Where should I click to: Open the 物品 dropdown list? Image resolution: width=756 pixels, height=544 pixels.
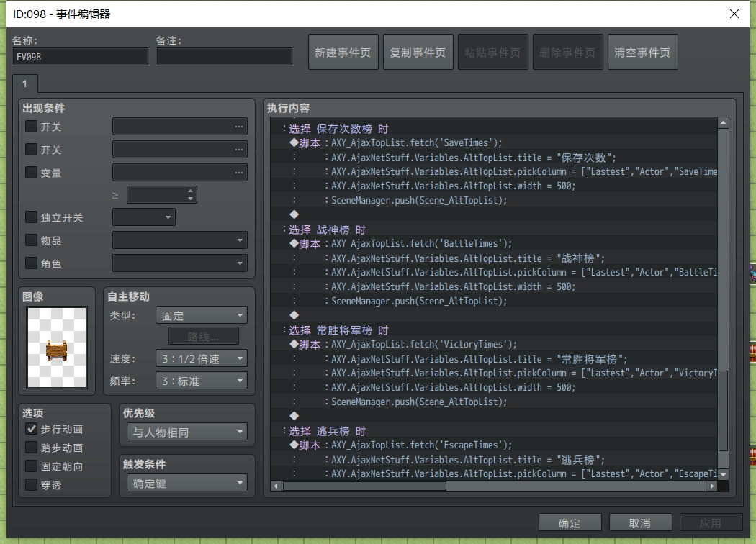pyautogui.click(x=180, y=240)
